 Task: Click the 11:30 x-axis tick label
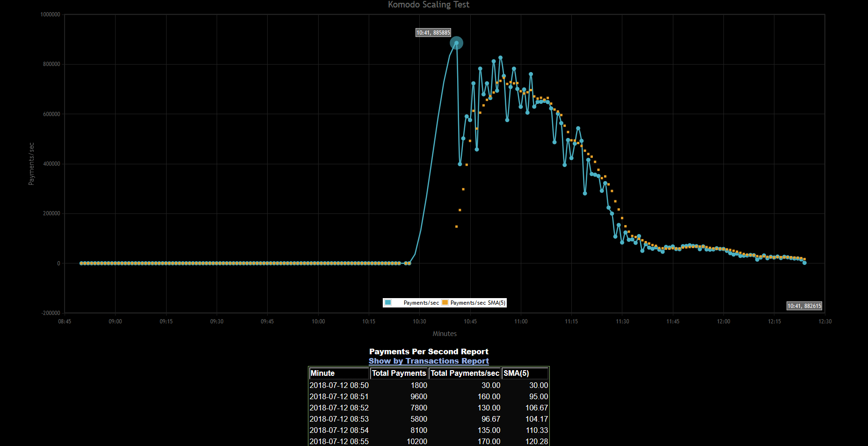(x=622, y=322)
